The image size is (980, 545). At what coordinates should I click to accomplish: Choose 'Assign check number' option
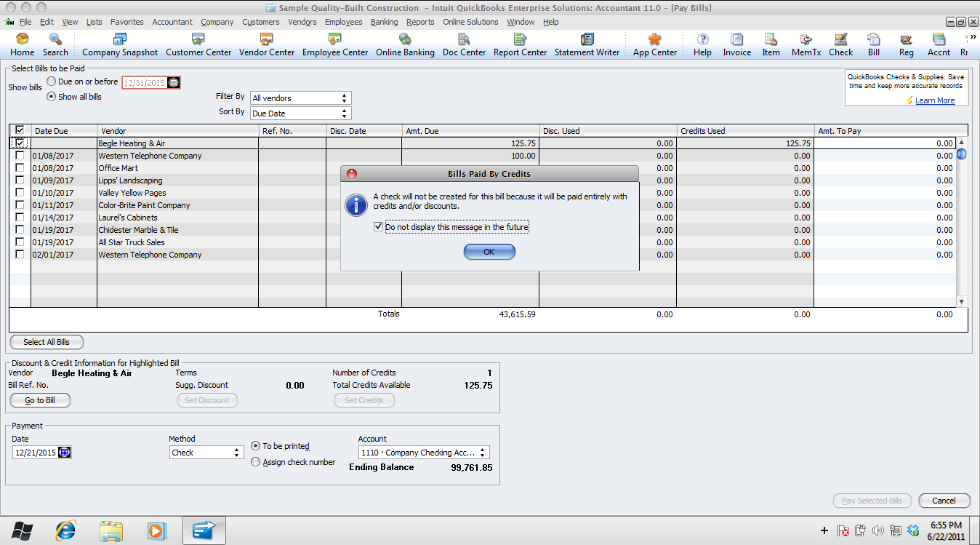[x=255, y=462]
